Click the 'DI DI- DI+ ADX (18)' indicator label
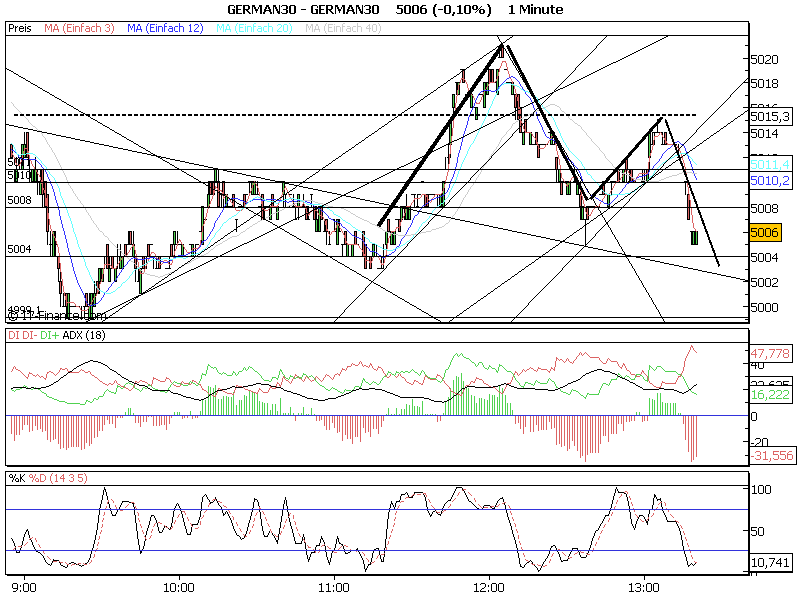This screenshot has width=800, height=600. pyautogui.click(x=57, y=335)
